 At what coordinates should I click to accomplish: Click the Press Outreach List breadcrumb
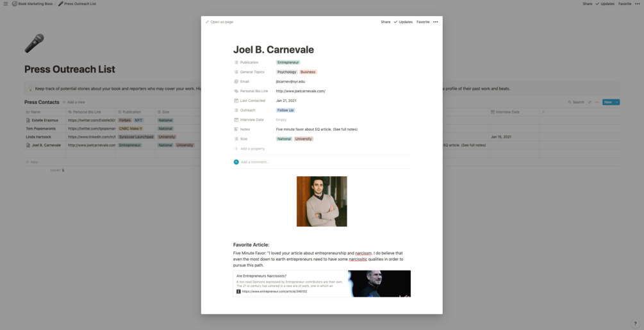tap(77, 4)
